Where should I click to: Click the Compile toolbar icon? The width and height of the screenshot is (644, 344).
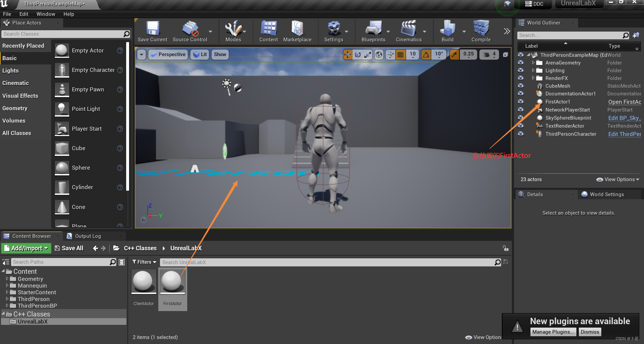(481, 31)
